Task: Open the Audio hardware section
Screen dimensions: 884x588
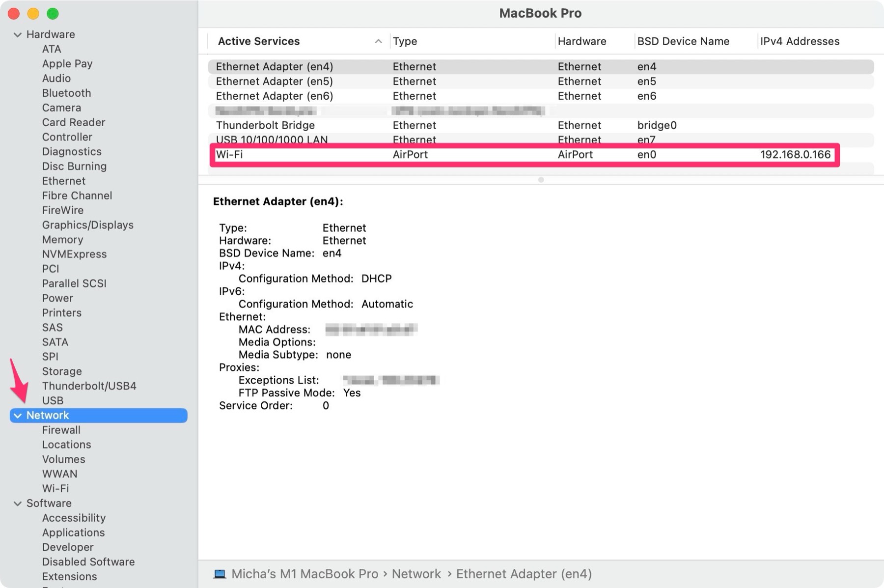Action: 56,79
